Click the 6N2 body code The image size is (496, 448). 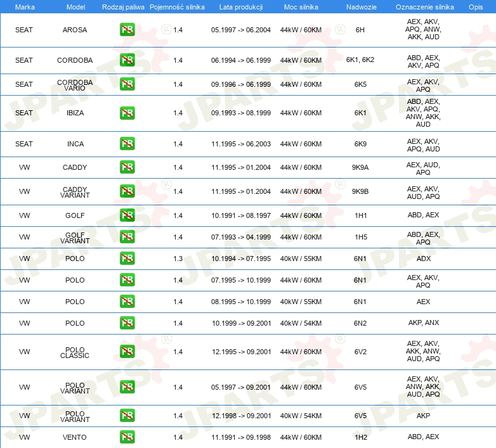coord(360,323)
